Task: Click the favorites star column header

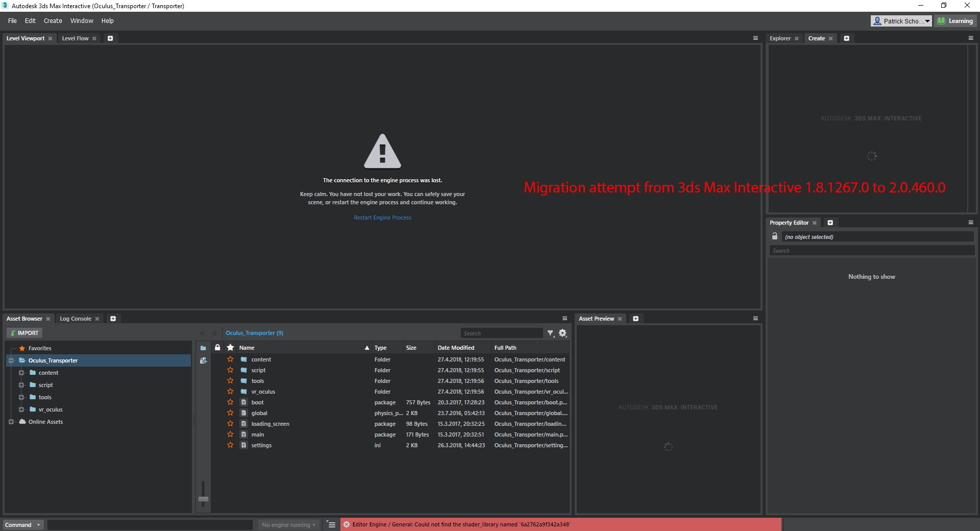Action: click(x=231, y=348)
